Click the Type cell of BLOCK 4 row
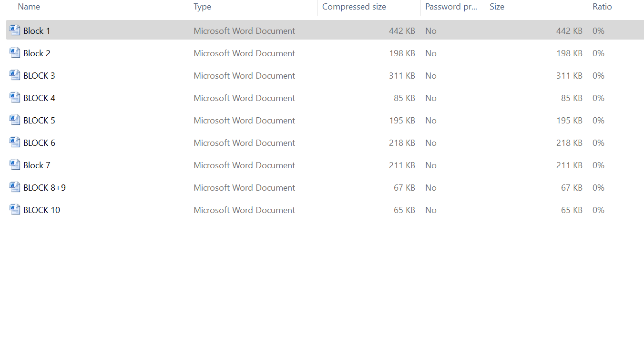This screenshot has height=357, width=644. pyautogui.click(x=244, y=98)
